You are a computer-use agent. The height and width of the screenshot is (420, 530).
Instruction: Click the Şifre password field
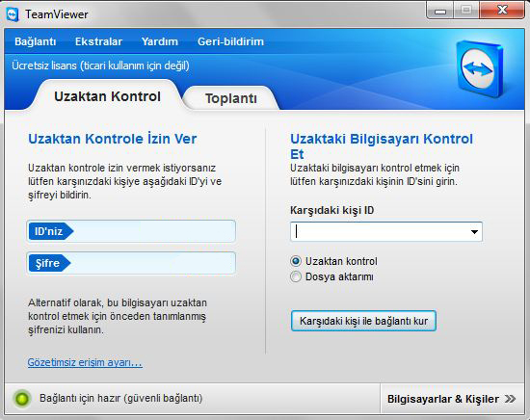click(x=131, y=263)
